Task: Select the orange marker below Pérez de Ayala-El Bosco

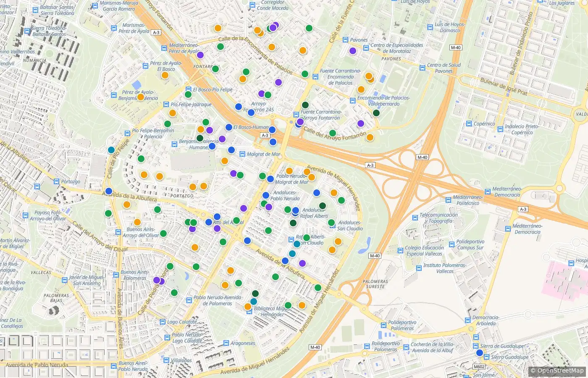Action: [x=165, y=75]
